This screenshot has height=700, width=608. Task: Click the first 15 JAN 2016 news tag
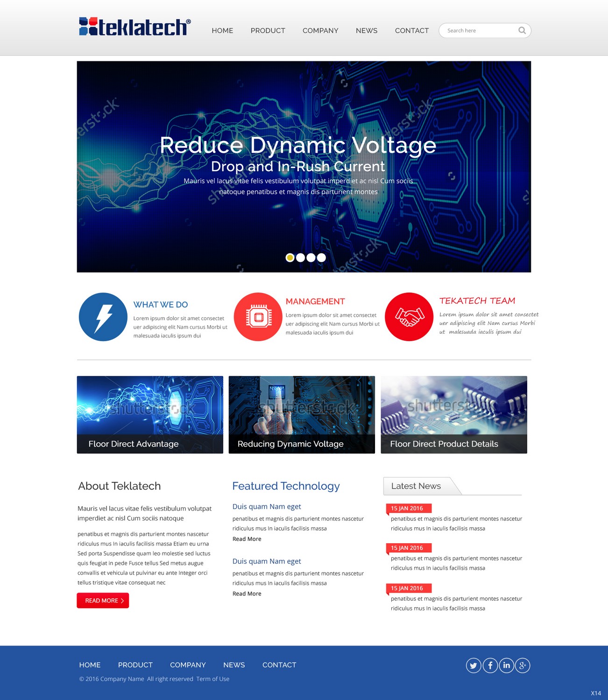(409, 508)
